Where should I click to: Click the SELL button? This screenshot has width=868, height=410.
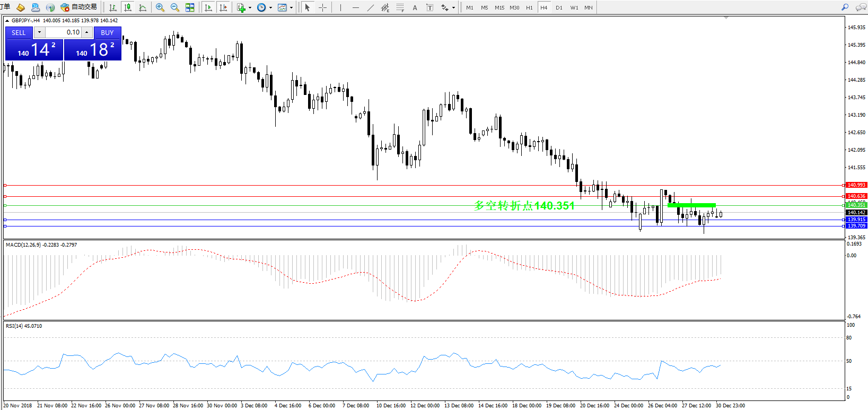click(x=19, y=32)
